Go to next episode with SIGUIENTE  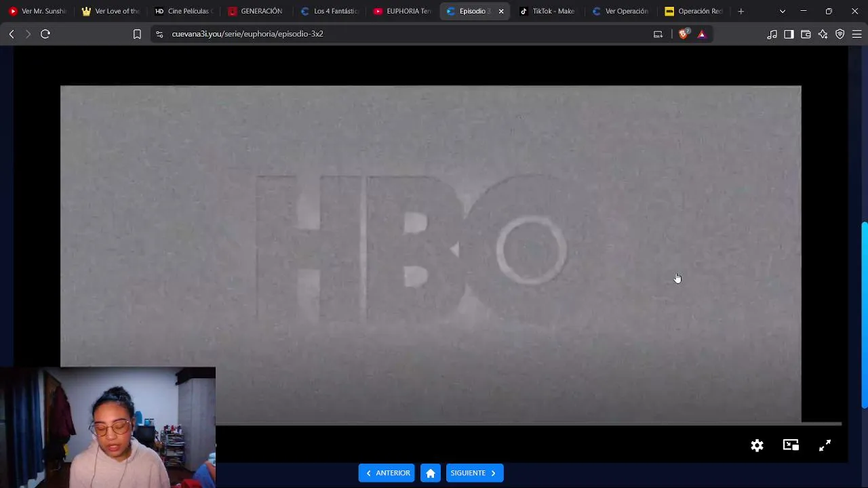pos(475,473)
